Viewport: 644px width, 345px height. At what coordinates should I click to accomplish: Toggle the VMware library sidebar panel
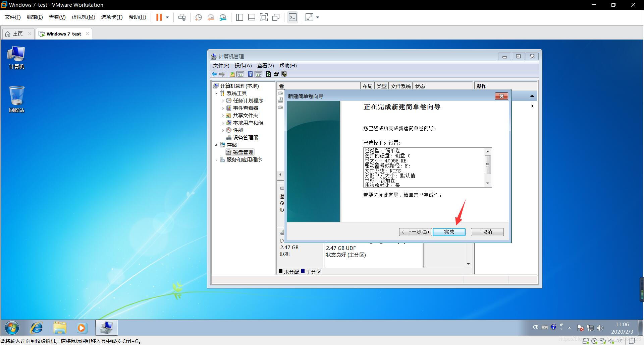(x=239, y=17)
